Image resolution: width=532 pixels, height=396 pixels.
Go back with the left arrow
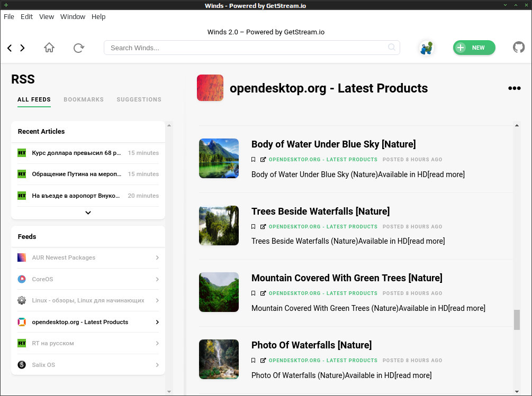point(10,48)
